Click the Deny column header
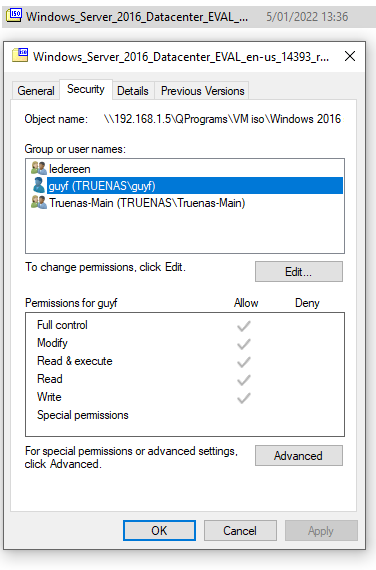Screen dimensions: 376x570 307,303
